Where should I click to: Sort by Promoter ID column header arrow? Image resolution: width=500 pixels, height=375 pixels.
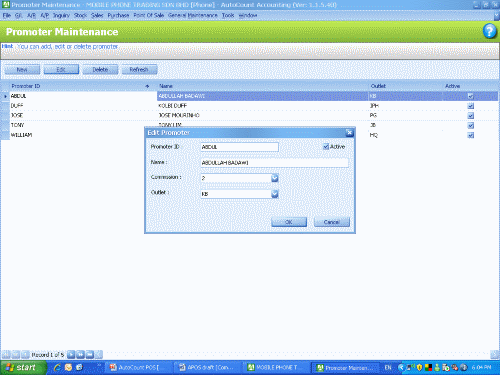147,86
